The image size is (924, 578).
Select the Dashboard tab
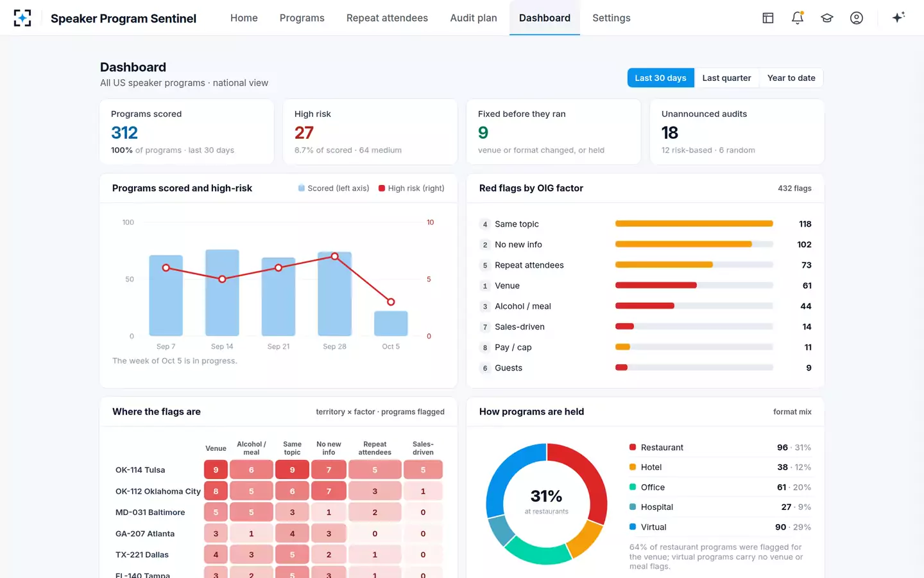tap(545, 18)
